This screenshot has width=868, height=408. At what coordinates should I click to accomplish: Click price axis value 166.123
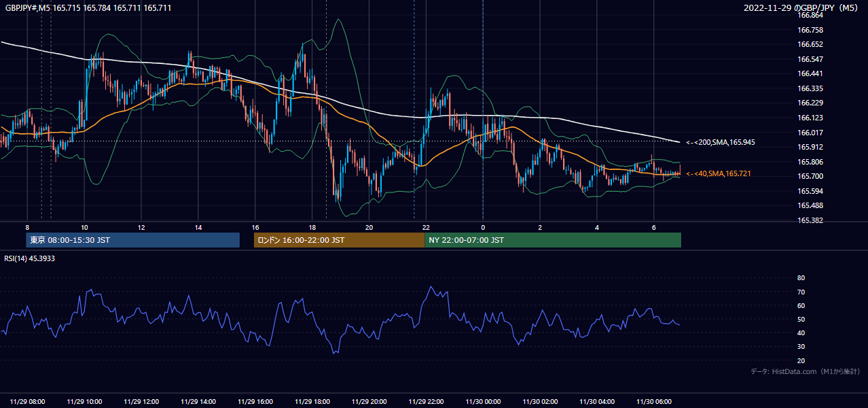[810, 118]
